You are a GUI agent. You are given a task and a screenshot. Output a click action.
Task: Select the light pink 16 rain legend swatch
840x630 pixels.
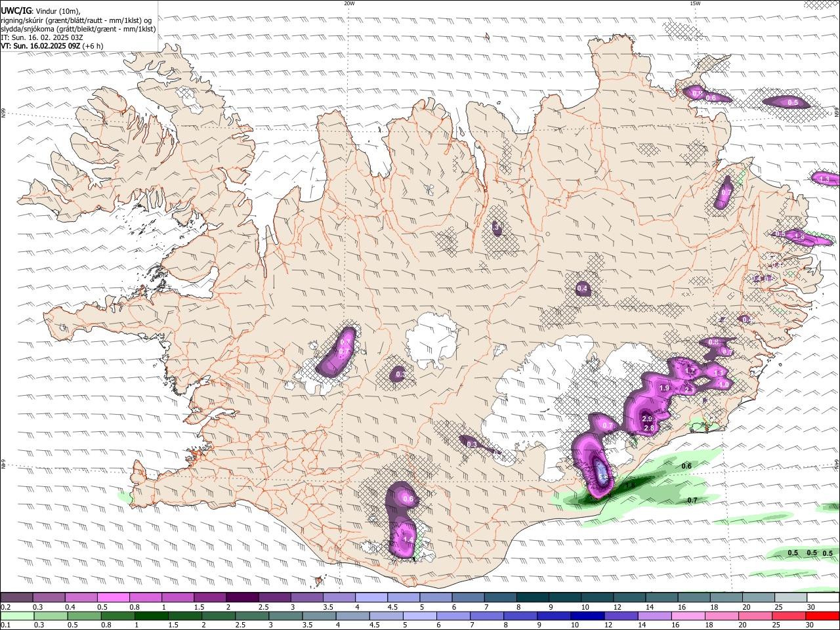(688, 616)
